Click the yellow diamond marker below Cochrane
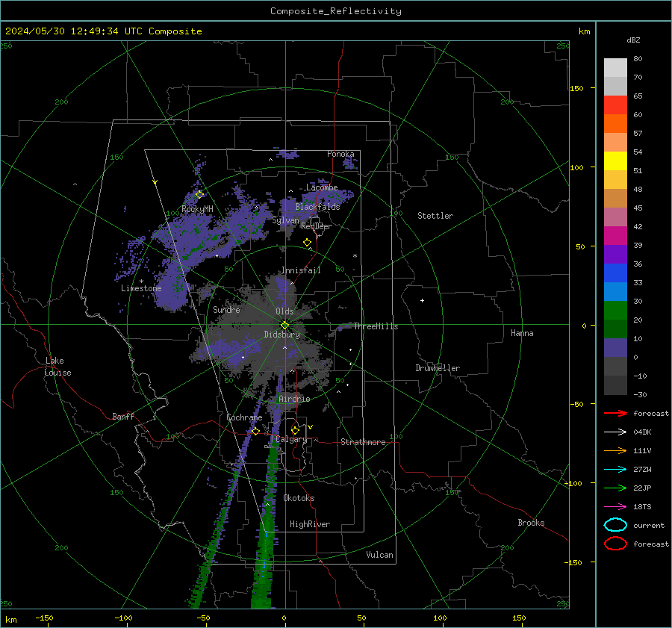This screenshot has height=628, width=672. (255, 431)
